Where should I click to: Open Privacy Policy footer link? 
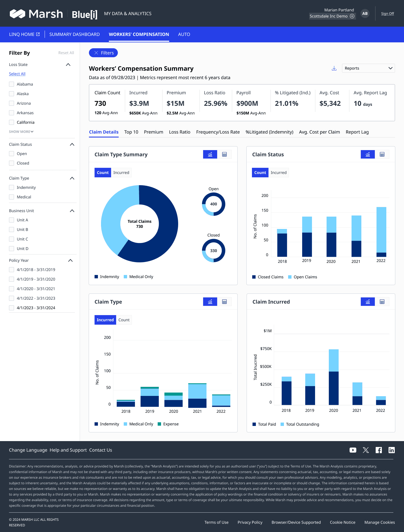(250, 522)
